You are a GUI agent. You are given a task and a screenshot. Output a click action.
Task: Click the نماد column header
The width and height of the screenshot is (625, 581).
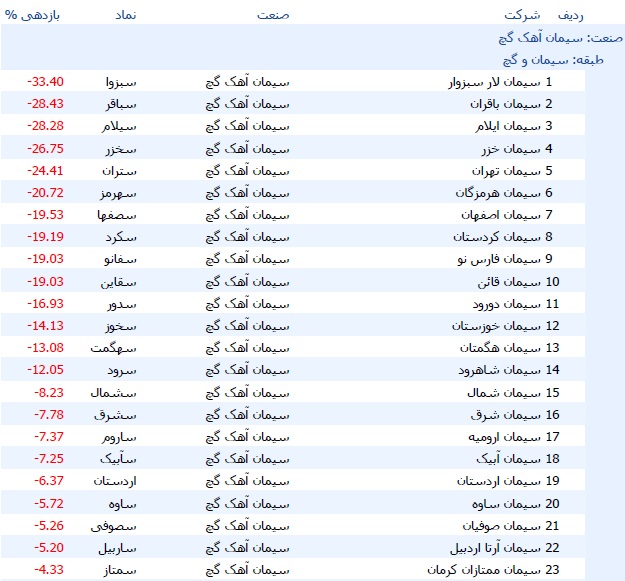tap(126, 15)
